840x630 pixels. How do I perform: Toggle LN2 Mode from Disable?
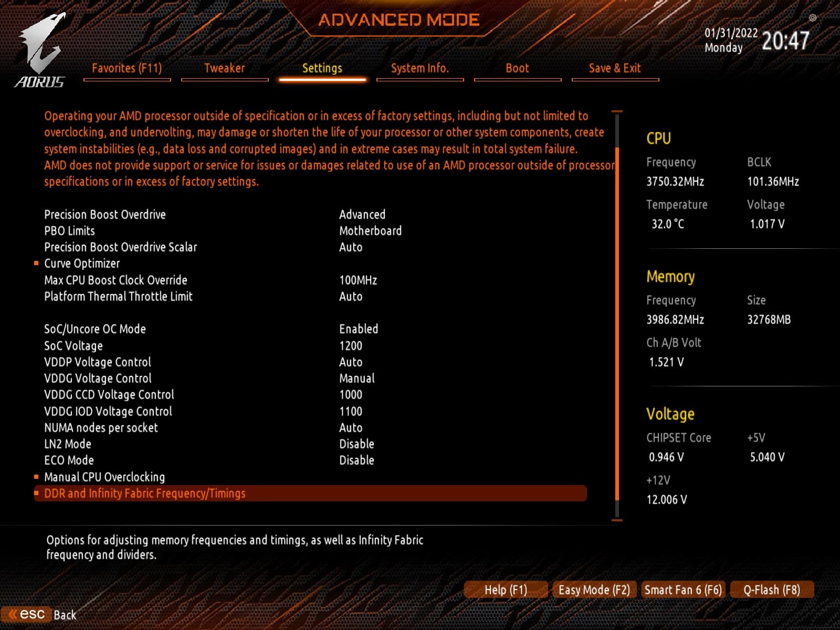click(x=356, y=444)
